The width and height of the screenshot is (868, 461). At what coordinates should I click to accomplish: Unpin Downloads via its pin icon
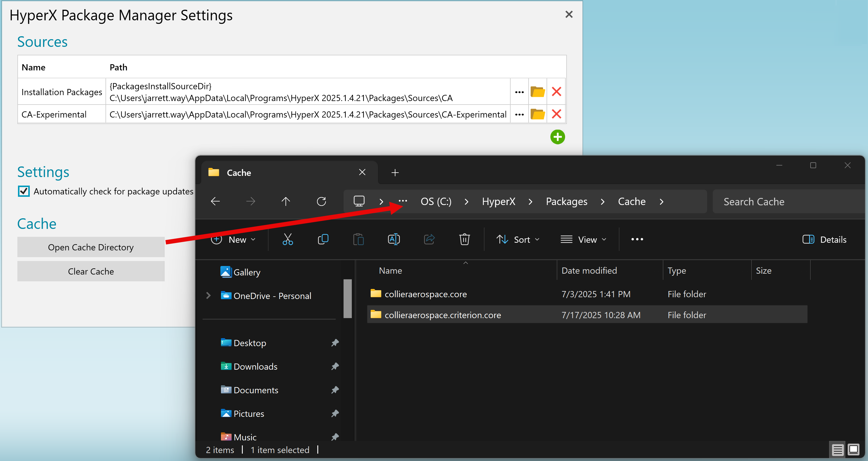click(x=335, y=366)
